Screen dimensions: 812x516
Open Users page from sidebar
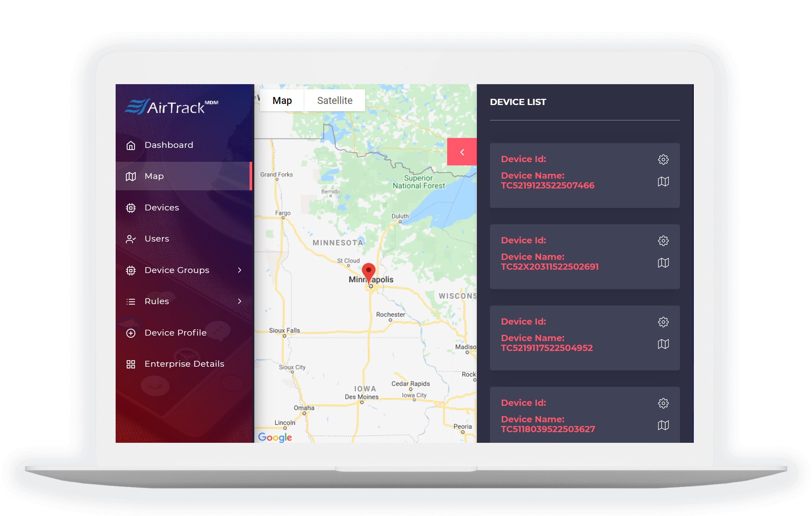pyautogui.click(x=184, y=239)
